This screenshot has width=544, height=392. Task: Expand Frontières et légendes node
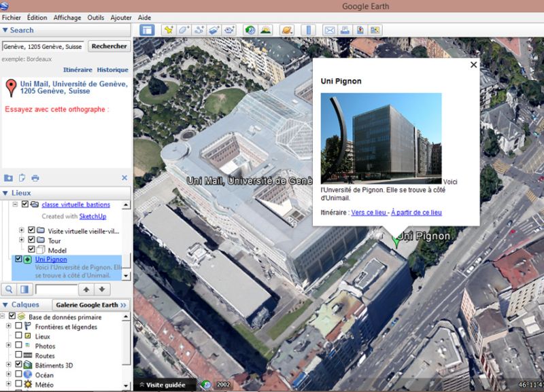[9, 326]
